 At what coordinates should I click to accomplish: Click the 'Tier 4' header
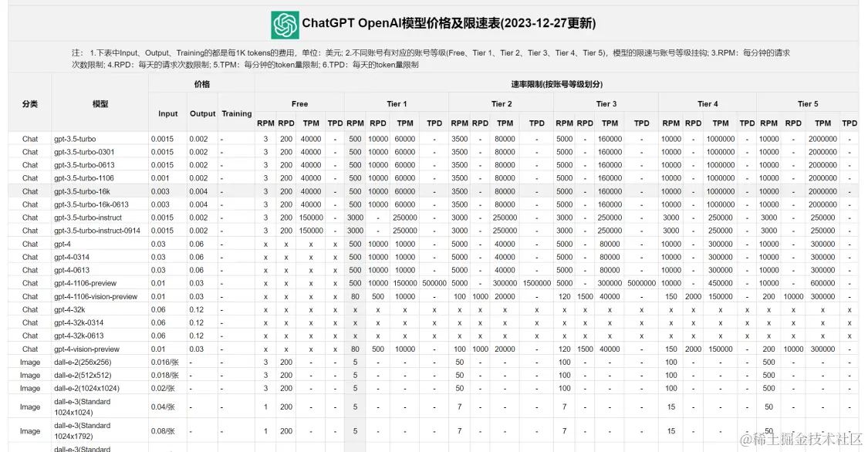[x=708, y=104]
